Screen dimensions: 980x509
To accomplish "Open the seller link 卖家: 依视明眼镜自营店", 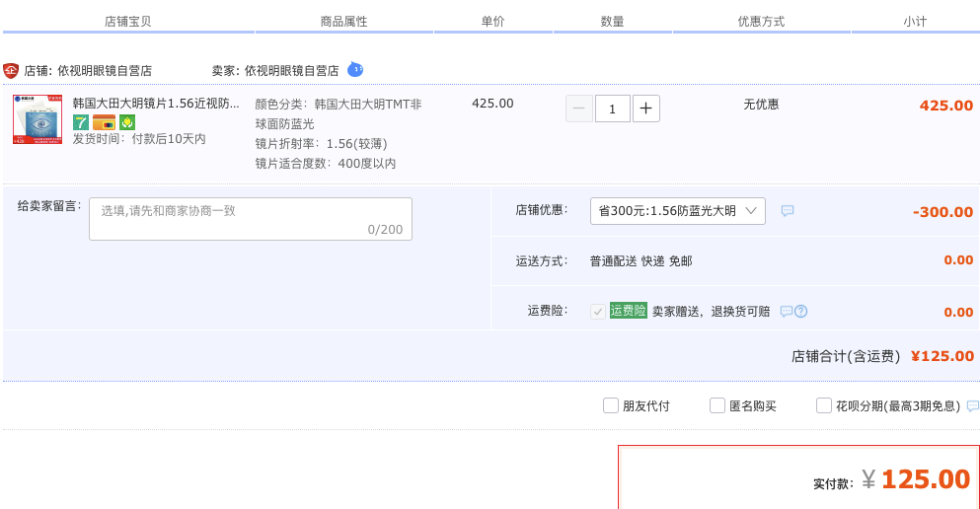I will click(x=275, y=71).
